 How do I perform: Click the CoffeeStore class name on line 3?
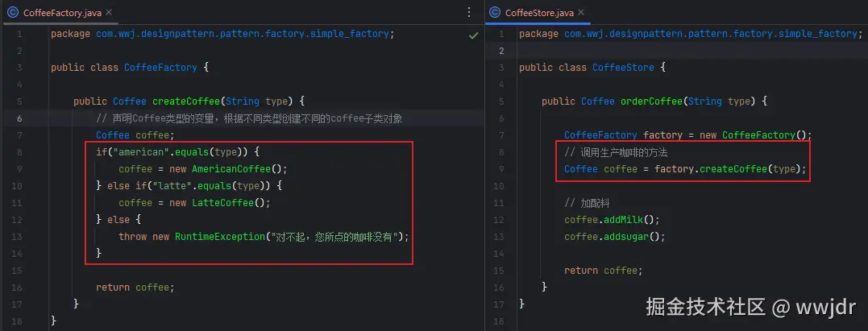pos(623,68)
